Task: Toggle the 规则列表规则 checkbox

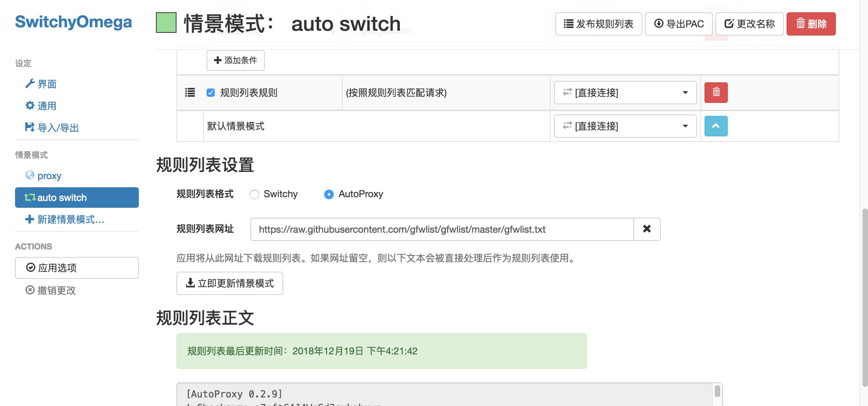Action: click(211, 93)
